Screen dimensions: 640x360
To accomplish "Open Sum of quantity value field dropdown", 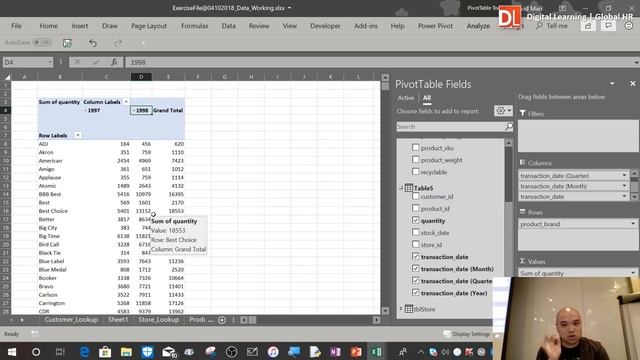I will [633, 273].
